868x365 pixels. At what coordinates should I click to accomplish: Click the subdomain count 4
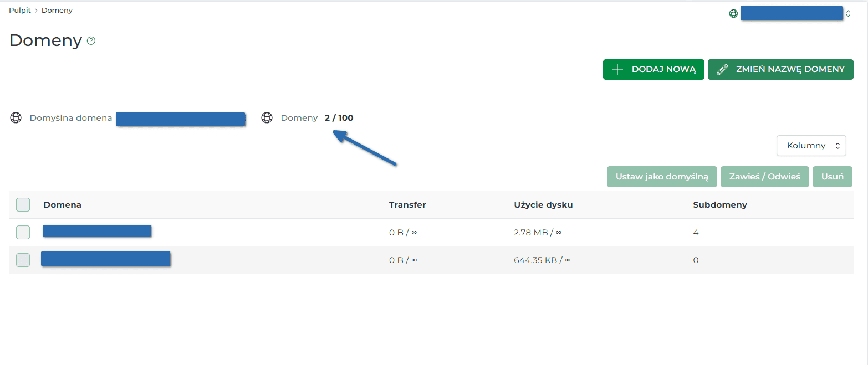point(696,233)
